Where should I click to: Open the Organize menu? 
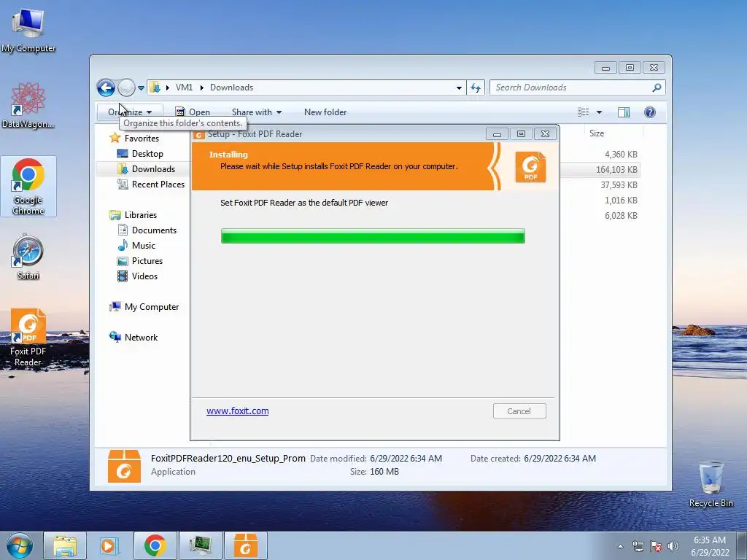pos(130,112)
